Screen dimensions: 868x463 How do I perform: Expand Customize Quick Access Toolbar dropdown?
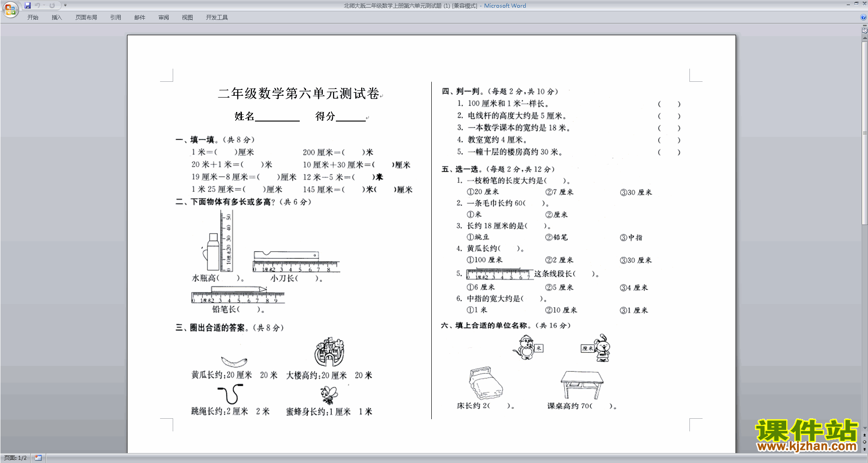(x=66, y=5)
